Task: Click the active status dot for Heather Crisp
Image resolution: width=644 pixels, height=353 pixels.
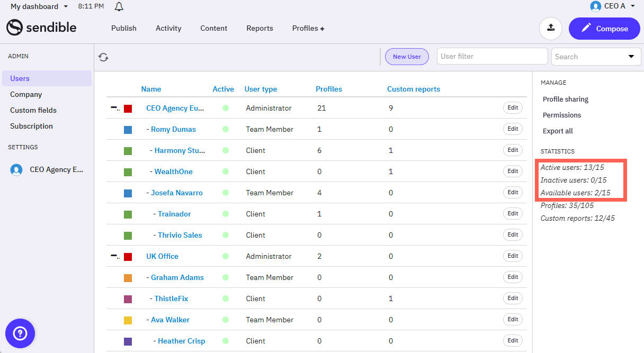Action: coord(226,341)
